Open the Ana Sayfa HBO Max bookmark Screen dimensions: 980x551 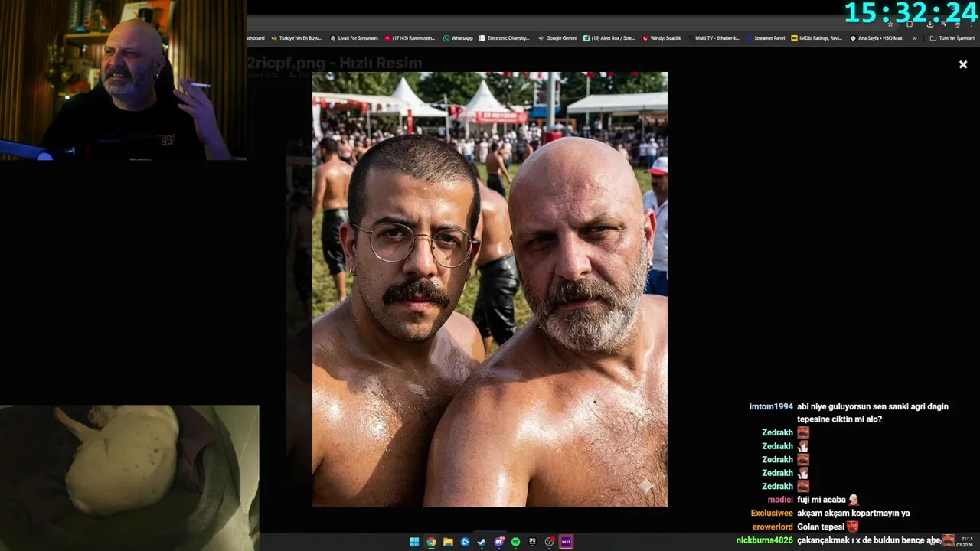876,38
